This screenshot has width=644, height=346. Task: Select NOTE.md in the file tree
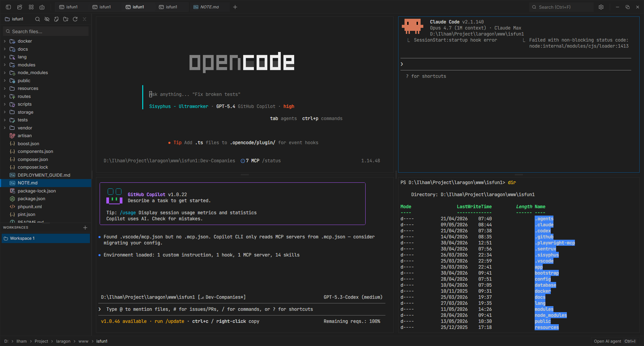46,183
